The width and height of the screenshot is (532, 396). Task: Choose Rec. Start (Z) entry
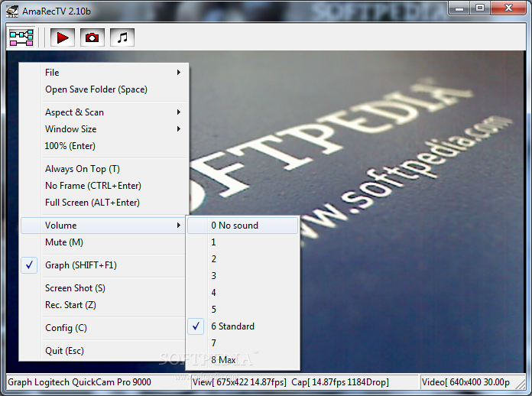[x=103, y=305]
